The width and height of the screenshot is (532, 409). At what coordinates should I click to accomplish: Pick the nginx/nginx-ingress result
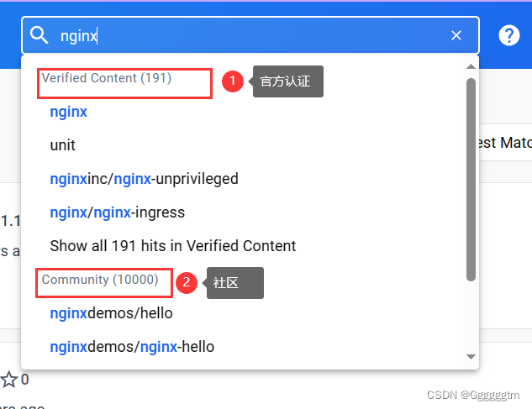point(118,212)
